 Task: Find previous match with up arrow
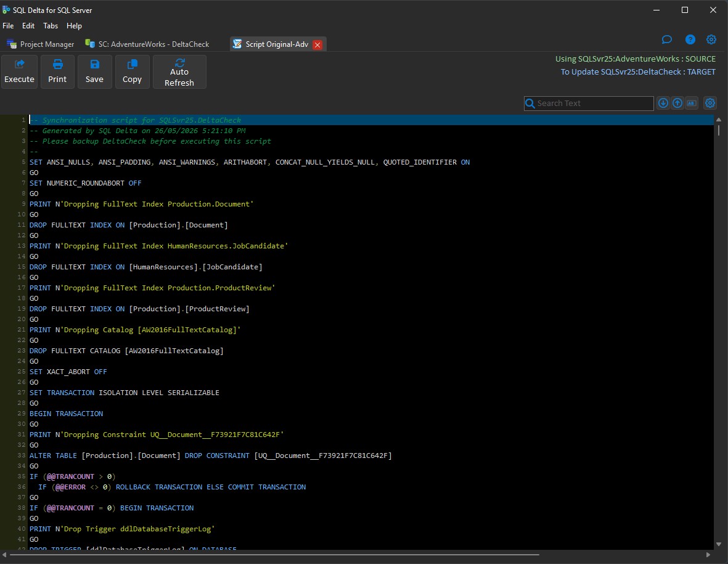[x=677, y=103]
